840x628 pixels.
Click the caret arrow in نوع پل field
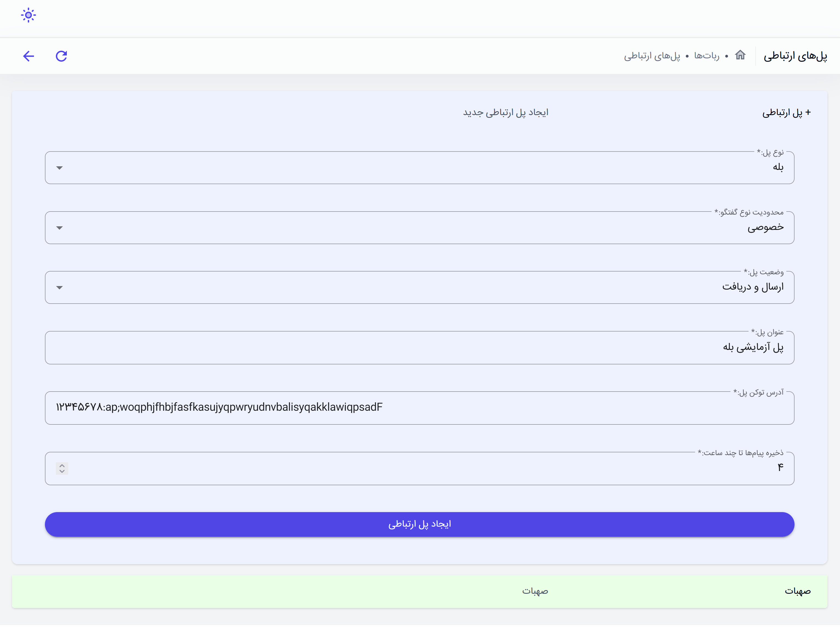coord(60,168)
